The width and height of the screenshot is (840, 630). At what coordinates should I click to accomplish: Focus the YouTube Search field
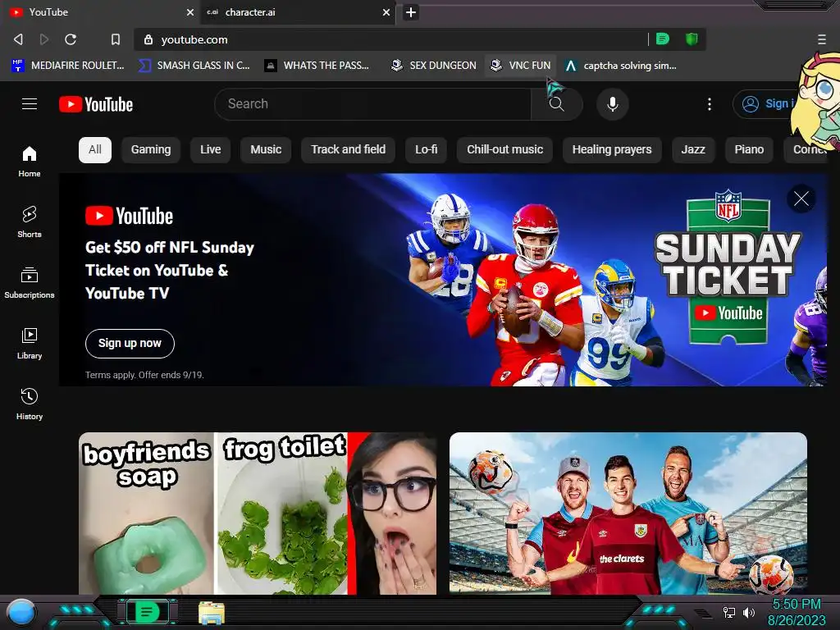(x=372, y=104)
